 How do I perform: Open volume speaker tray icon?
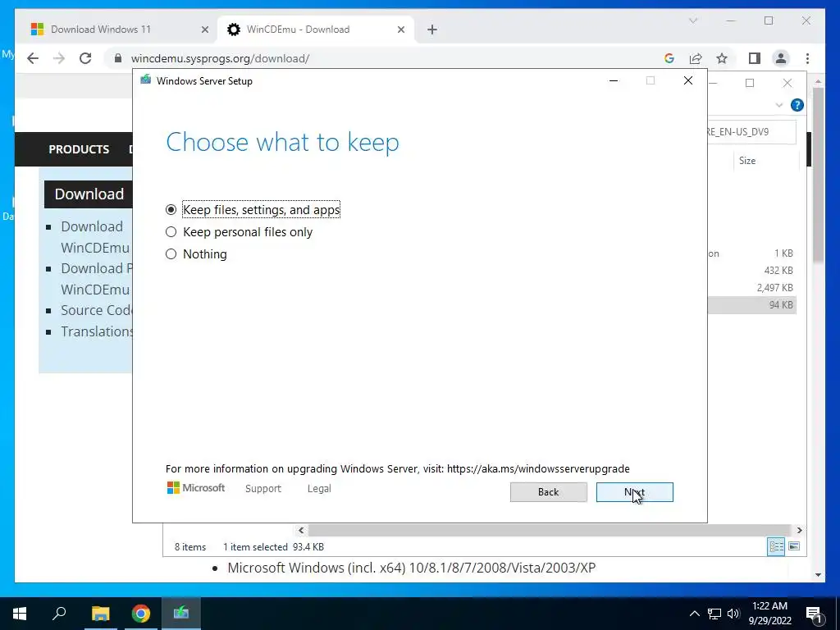733,614
